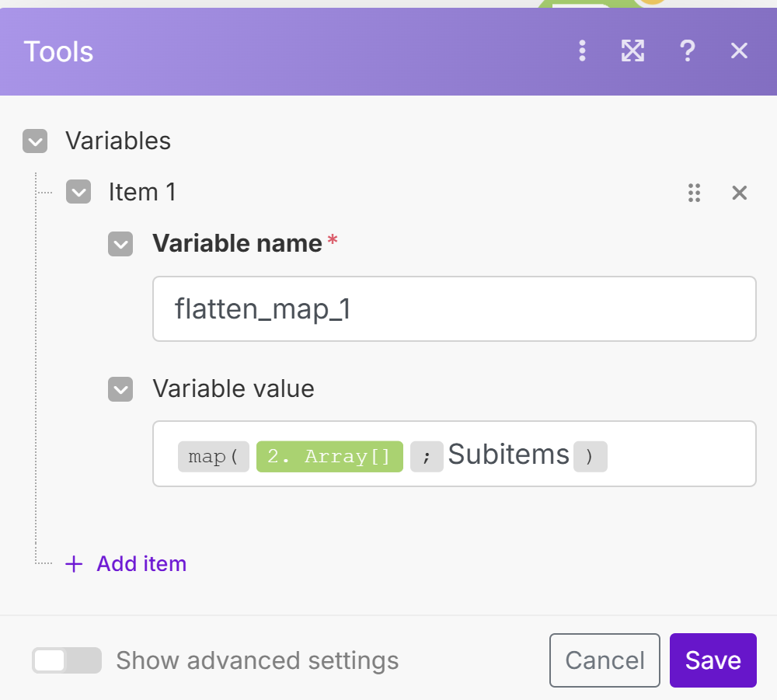Grab the Item 1 drag handle
Viewport: 777px width, 700px height.
click(695, 193)
